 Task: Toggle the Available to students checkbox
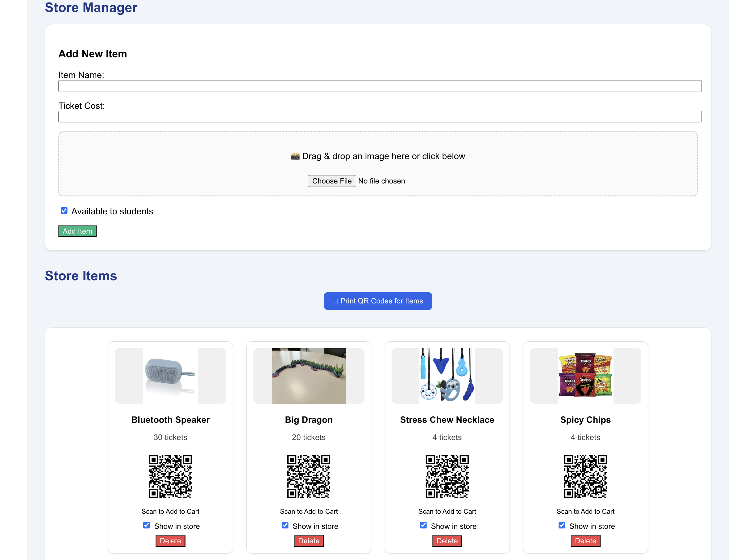pyautogui.click(x=64, y=211)
